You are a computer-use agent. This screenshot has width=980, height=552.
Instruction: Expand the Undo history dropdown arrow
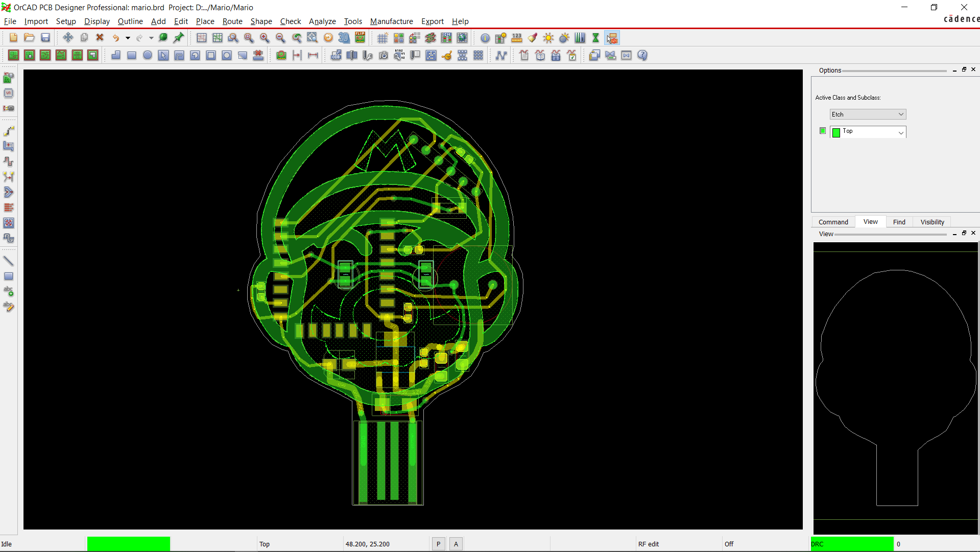pyautogui.click(x=128, y=38)
